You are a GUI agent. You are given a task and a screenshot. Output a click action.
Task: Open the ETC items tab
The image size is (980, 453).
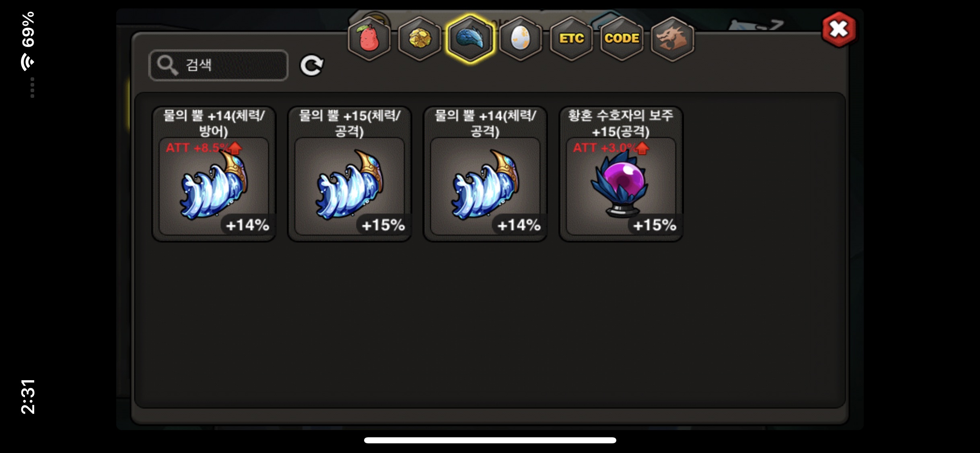coord(571,39)
